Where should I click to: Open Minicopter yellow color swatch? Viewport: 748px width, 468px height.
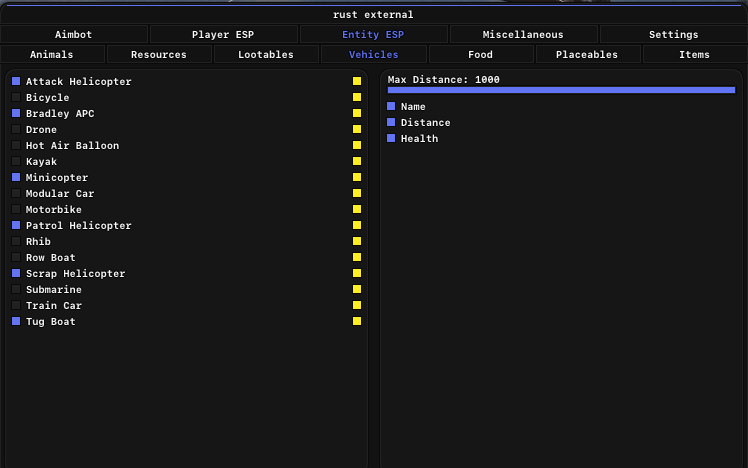pyautogui.click(x=357, y=177)
